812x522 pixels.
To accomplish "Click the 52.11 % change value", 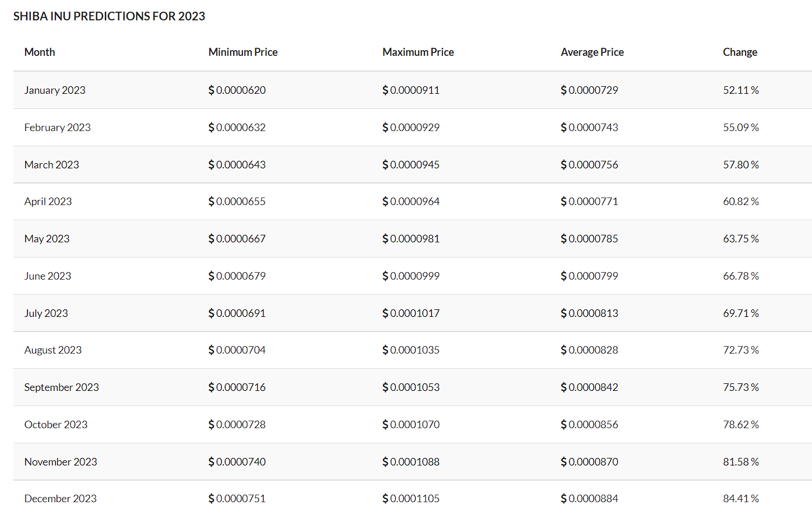I will click(x=741, y=90).
